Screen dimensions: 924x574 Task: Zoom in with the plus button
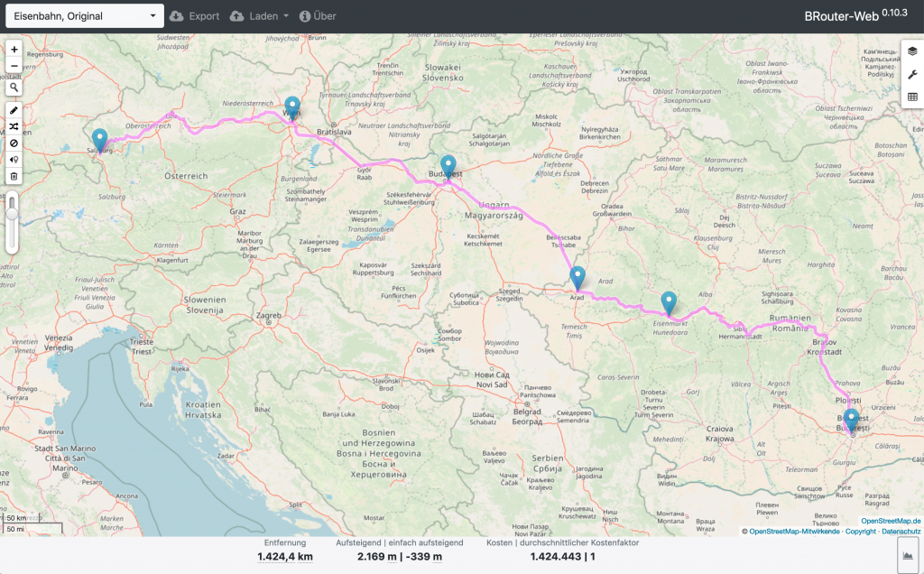tap(14, 50)
